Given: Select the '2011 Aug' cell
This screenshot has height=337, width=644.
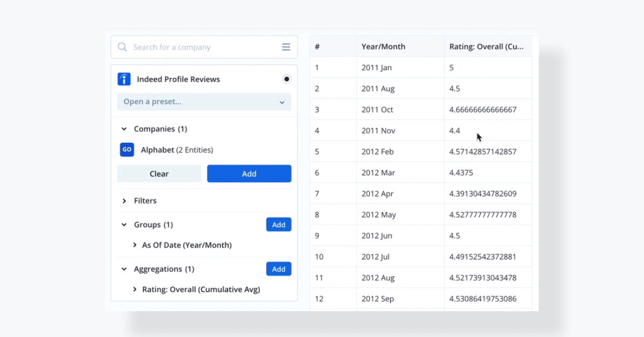Looking at the screenshot, I should click(400, 89).
